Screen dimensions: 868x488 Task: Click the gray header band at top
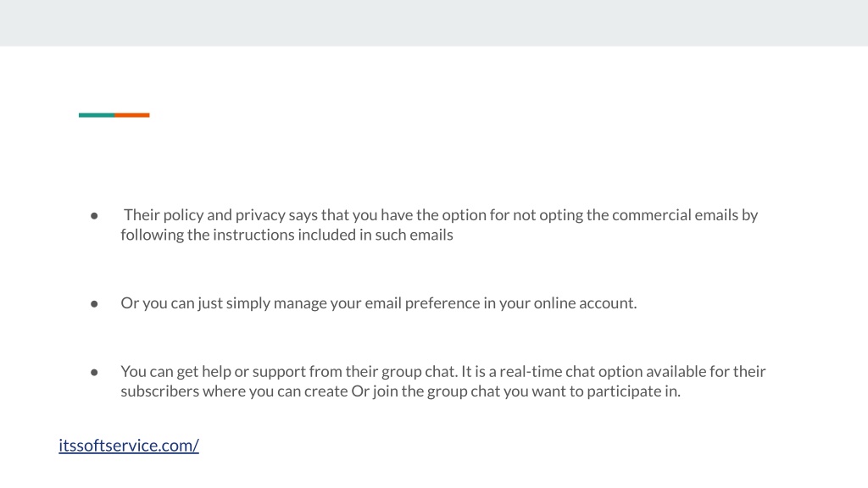[x=434, y=23]
